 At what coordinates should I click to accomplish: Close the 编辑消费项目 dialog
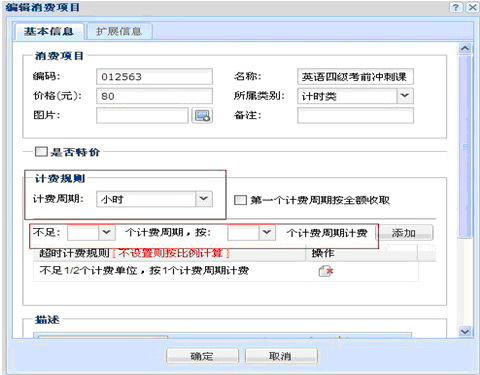point(472,7)
